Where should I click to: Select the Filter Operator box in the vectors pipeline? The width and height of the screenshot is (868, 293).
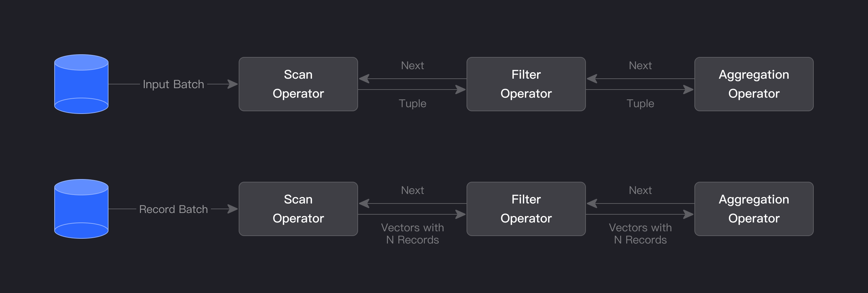coord(526,209)
